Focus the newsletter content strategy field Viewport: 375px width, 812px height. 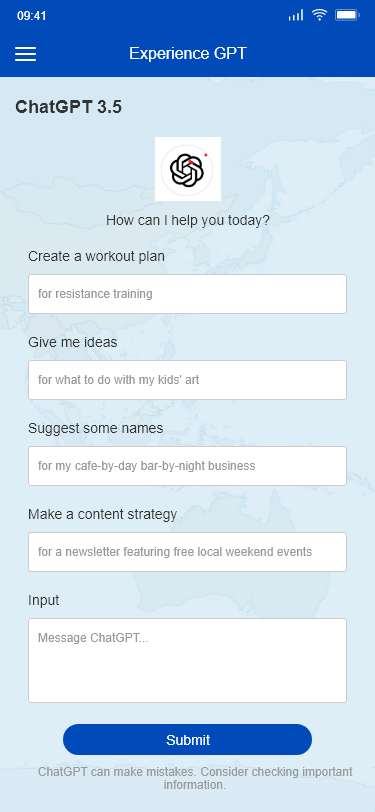pos(188,552)
